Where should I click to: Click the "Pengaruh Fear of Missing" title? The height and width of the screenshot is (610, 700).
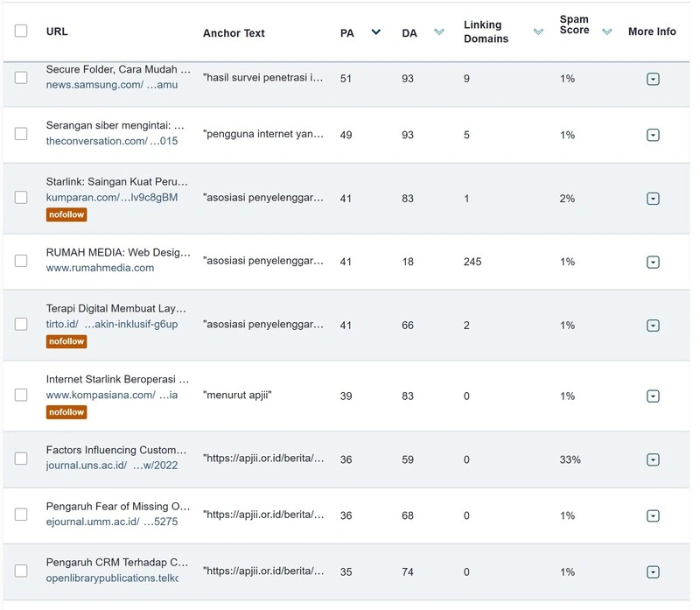pos(118,507)
